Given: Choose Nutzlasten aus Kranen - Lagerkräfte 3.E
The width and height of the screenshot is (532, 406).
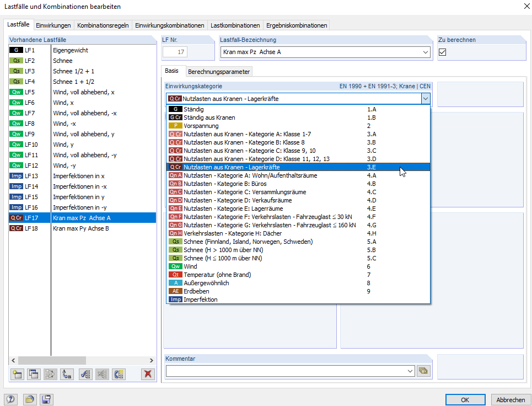Looking at the screenshot, I should (x=298, y=167).
